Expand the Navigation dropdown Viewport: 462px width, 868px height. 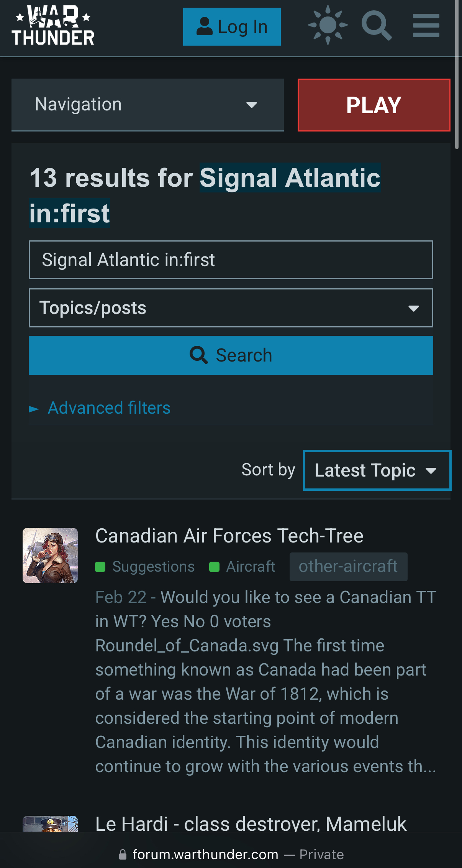(x=147, y=105)
